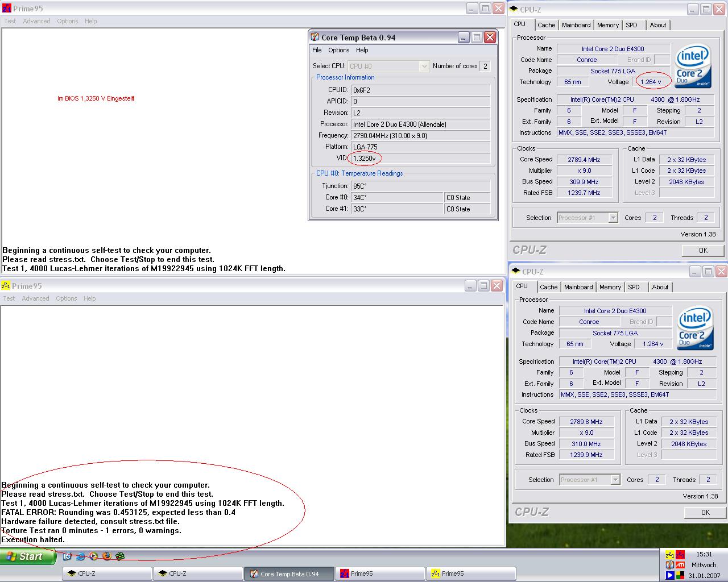Viewport: 728px width, 582px height.
Task: Switch to About tab in lower CPU-Z
Action: (660, 287)
